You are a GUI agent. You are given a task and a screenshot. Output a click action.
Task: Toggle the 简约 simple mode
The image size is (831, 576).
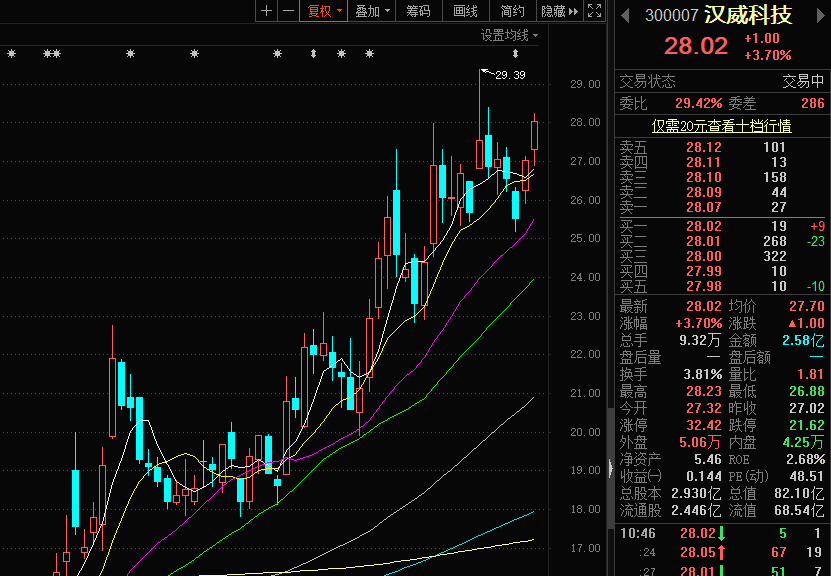coord(512,11)
